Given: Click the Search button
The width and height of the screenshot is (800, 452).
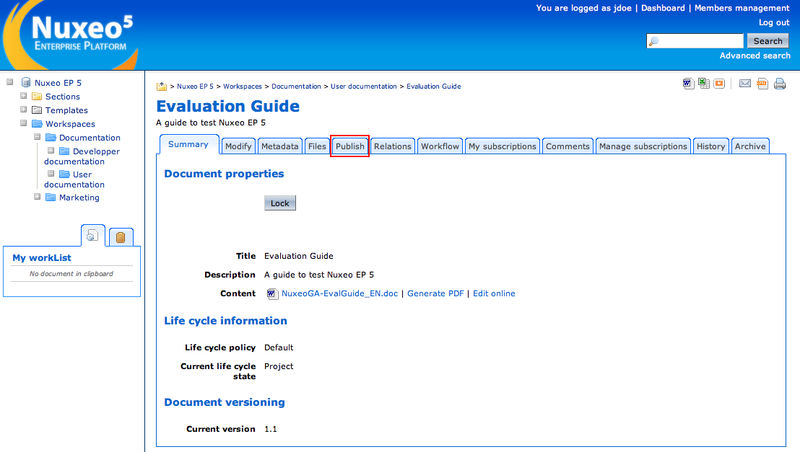Looking at the screenshot, I should tap(768, 41).
